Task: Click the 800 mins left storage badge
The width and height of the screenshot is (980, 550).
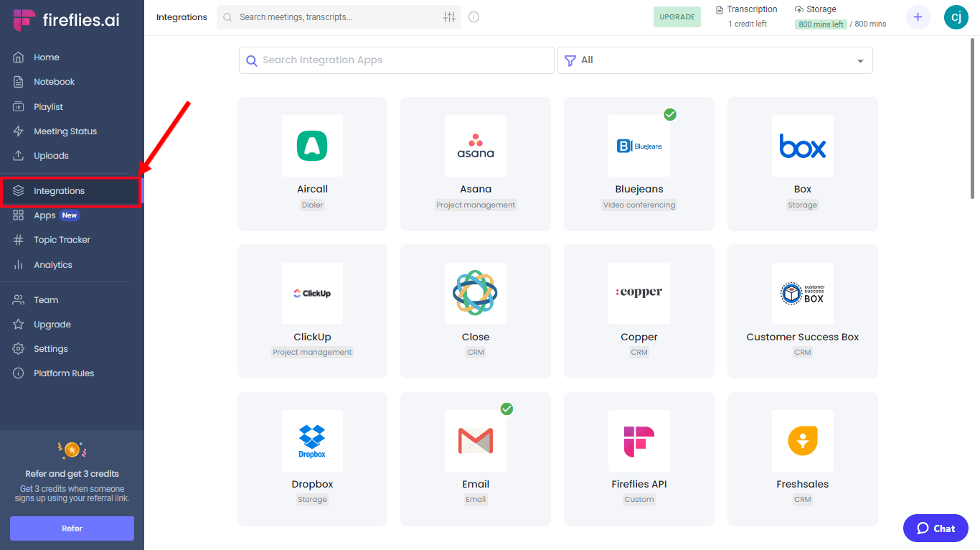Action: tap(820, 24)
